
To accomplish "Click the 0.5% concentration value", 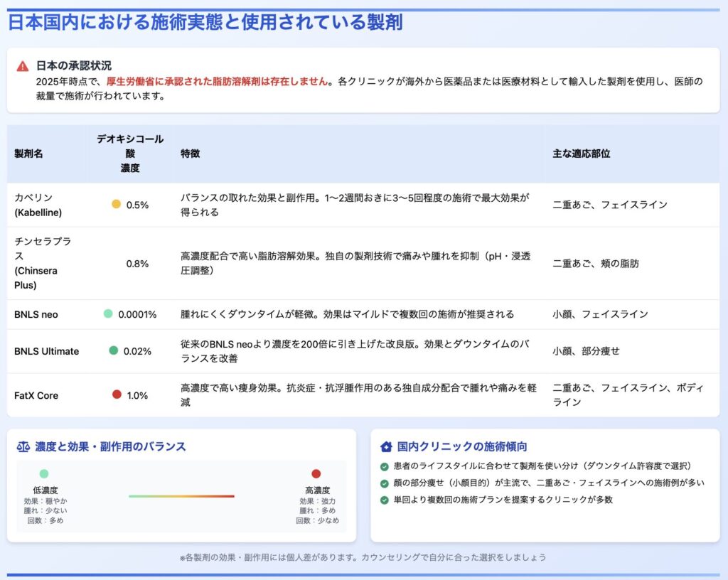I will point(137,205).
